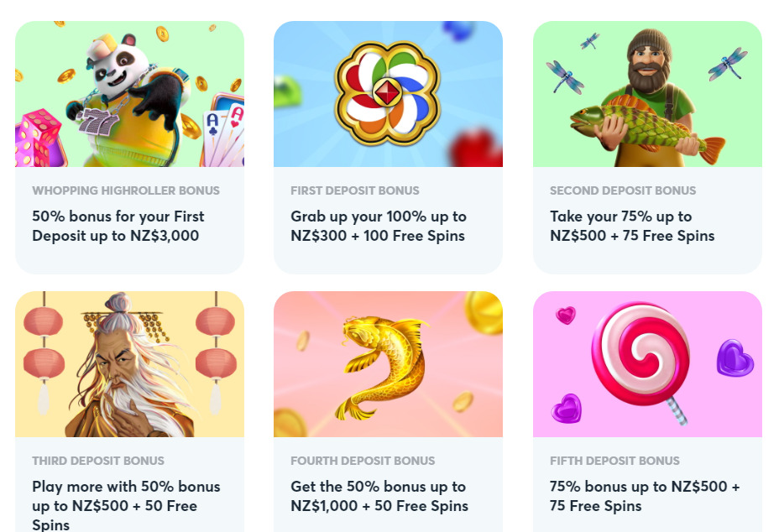Open Whopping Highroller Bonus heading
Screen dimensions: 779x532
click(x=126, y=190)
